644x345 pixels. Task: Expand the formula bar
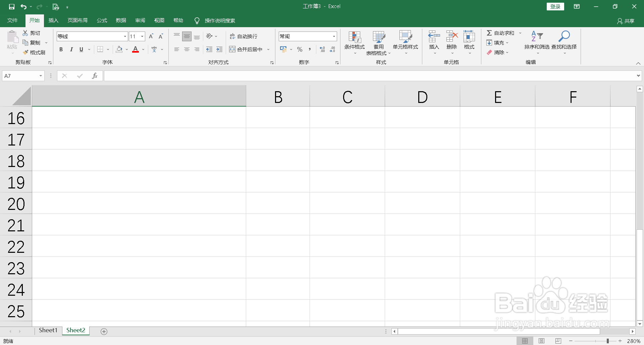pos(638,76)
